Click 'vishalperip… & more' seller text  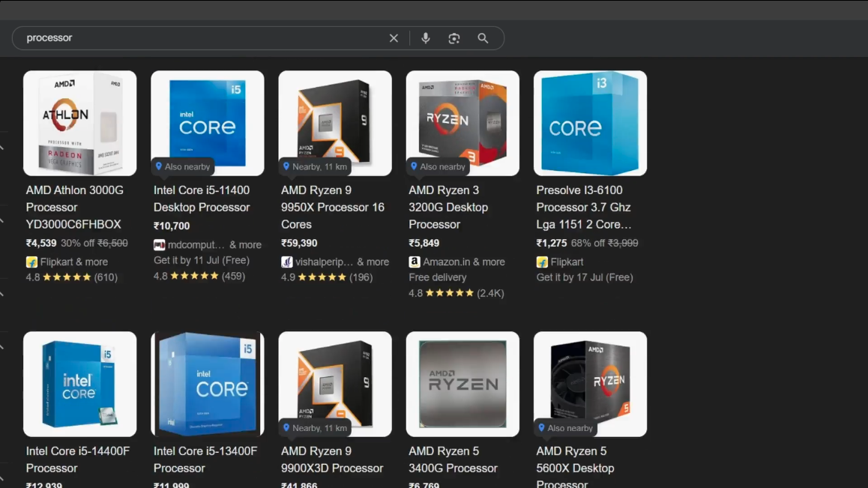pos(342,262)
